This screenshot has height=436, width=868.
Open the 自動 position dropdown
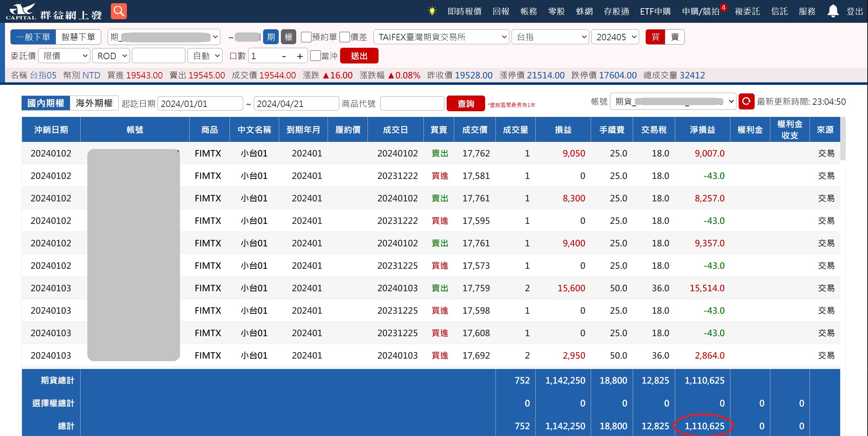[205, 56]
